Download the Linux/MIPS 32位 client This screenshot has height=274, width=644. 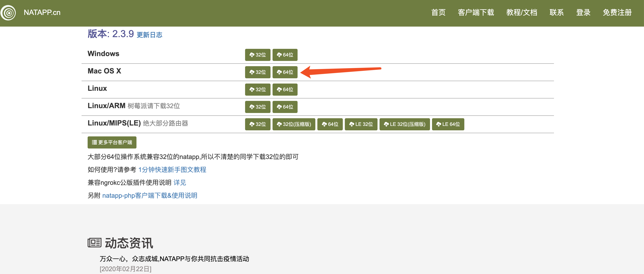point(258,124)
